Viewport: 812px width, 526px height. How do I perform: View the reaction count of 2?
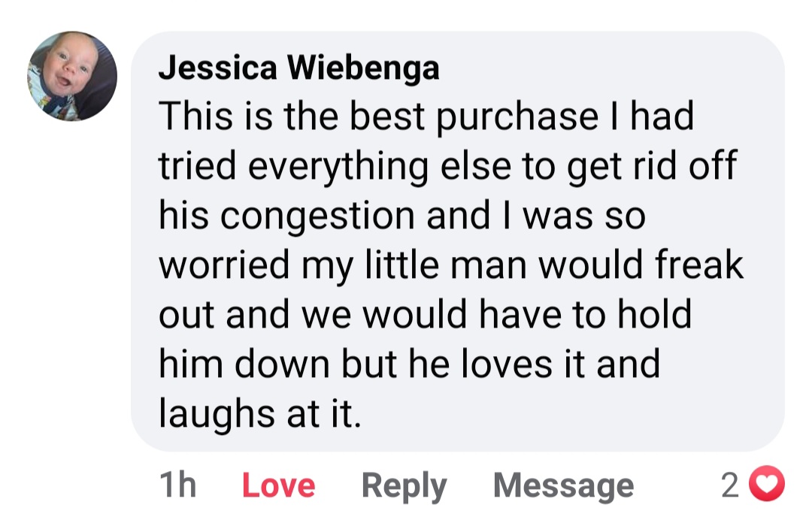click(x=729, y=486)
